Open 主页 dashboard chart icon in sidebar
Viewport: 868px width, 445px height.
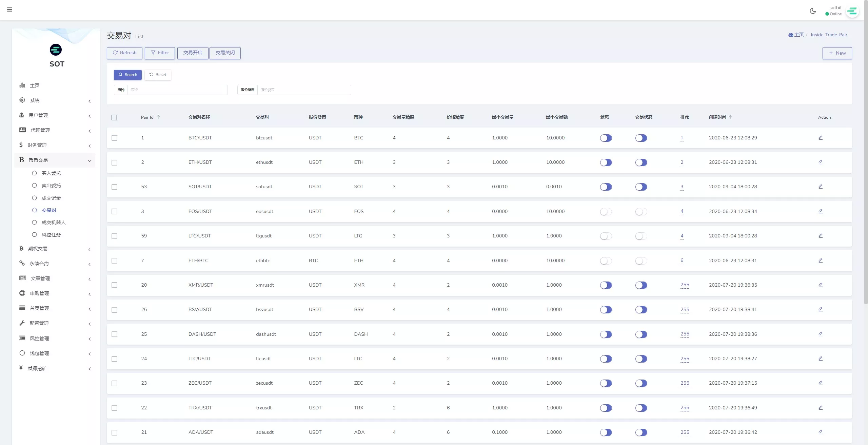click(x=22, y=85)
